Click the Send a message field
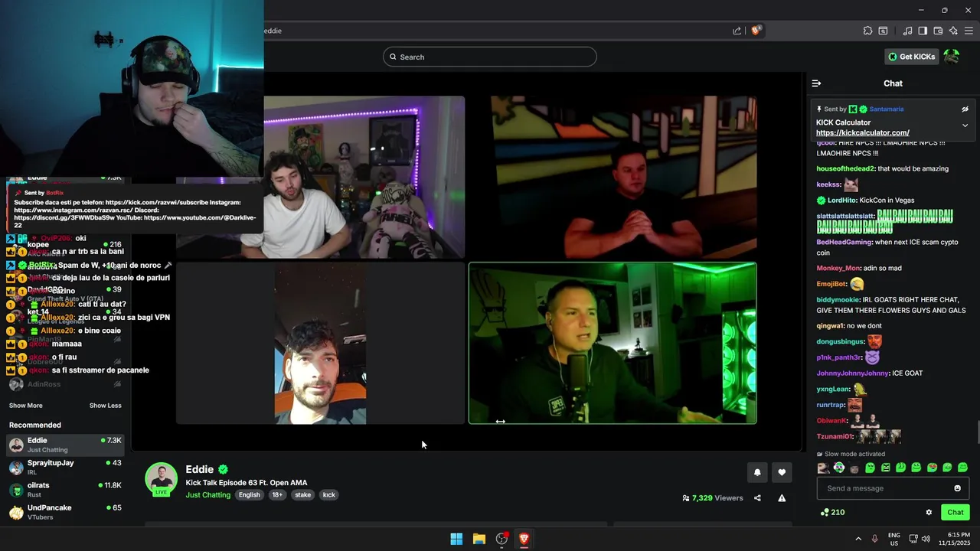This screenshot has height=551, width=980. [884, 488]
